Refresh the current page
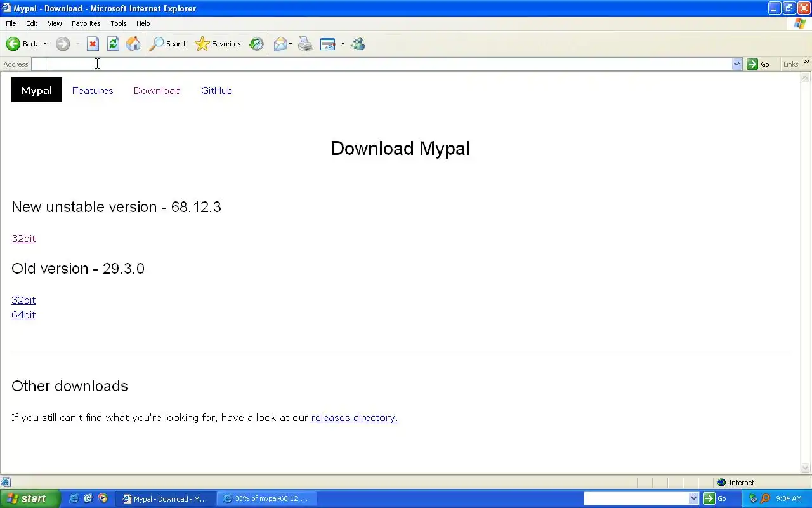Viewport: 812px width, 508px height. click(x=113, y=44)
